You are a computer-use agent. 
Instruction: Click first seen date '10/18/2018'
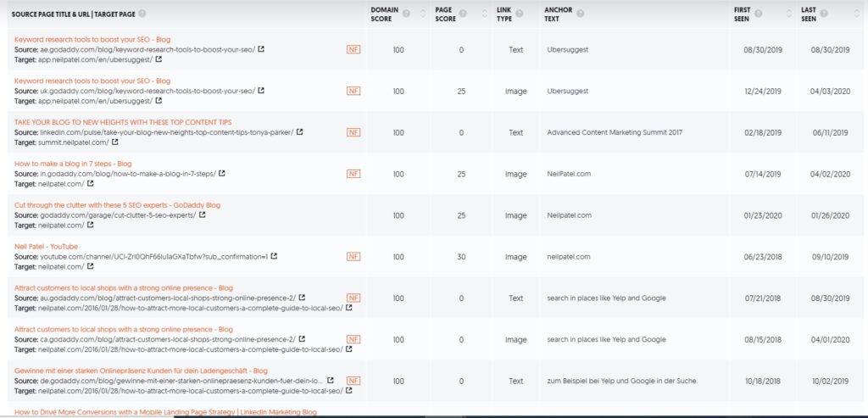tap(763, 381)
